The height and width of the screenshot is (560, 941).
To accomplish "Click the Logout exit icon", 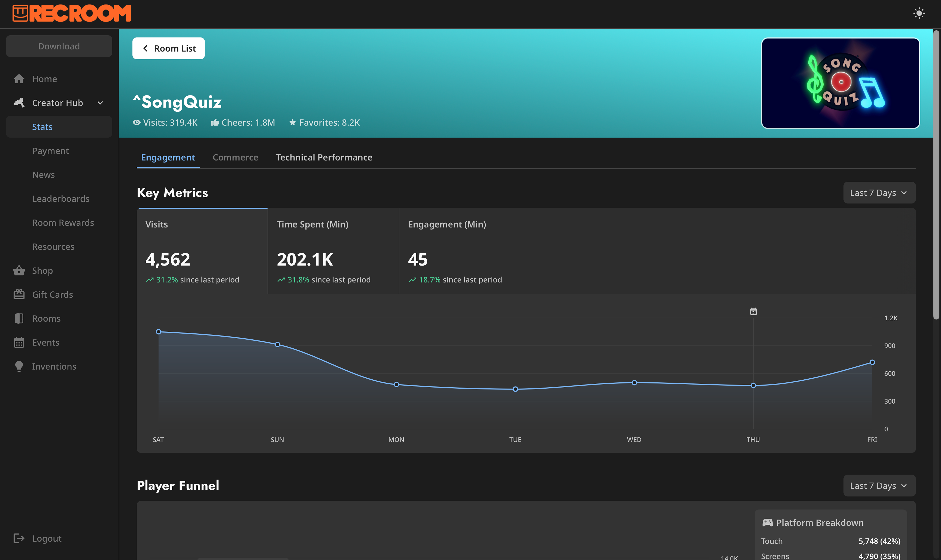I will coord(19,539).
